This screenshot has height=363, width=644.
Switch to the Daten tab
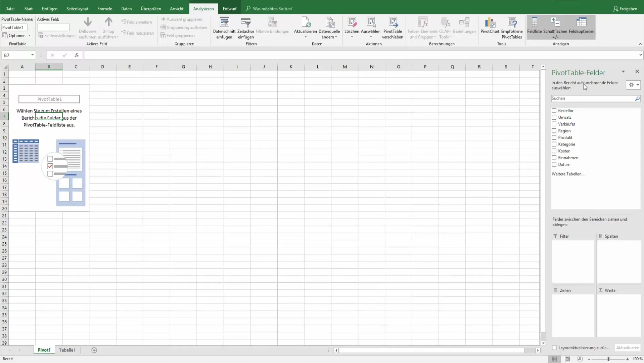126,9
